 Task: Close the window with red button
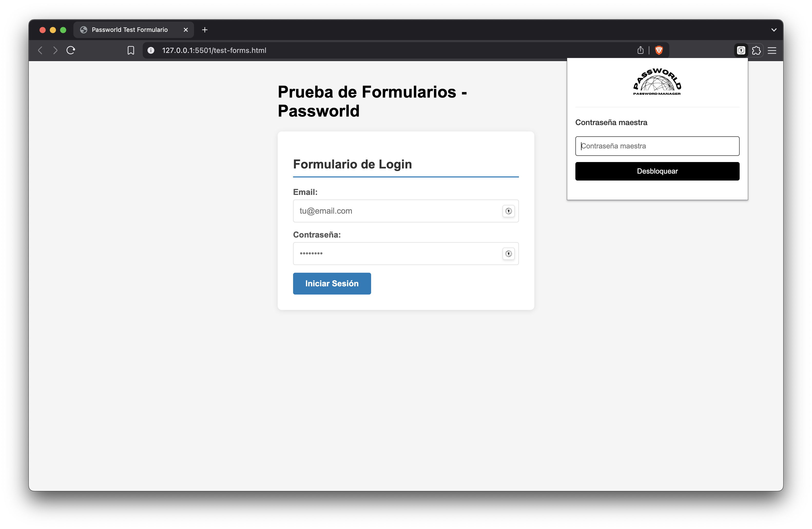[43, 30]
